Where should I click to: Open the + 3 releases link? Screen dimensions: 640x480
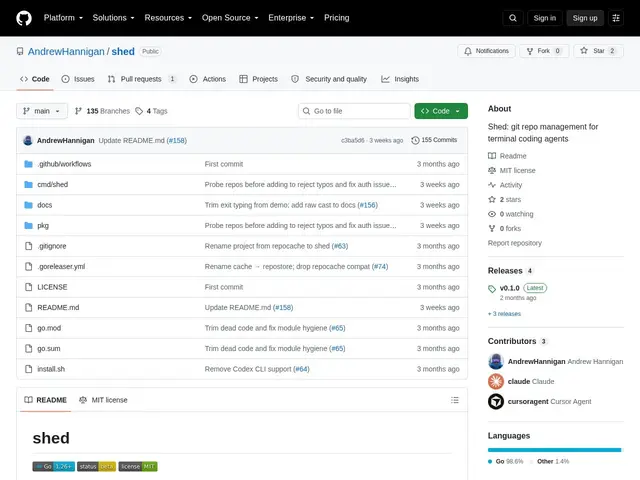[504, 314]
